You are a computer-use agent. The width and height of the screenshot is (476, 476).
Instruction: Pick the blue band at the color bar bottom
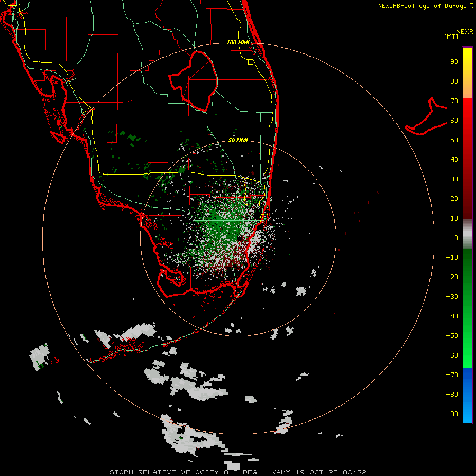click(467, 396)
